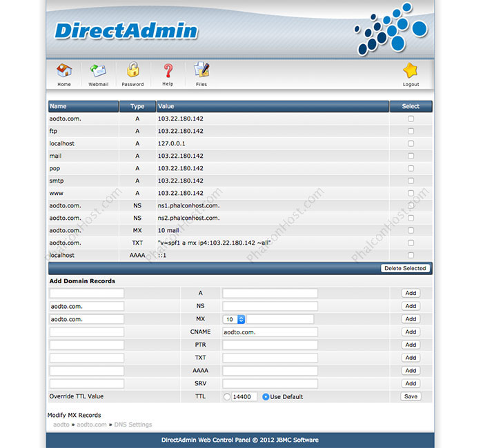Screen dimensions: 483x448
Task: Focus the MX record value field
Action: point(280,319)
